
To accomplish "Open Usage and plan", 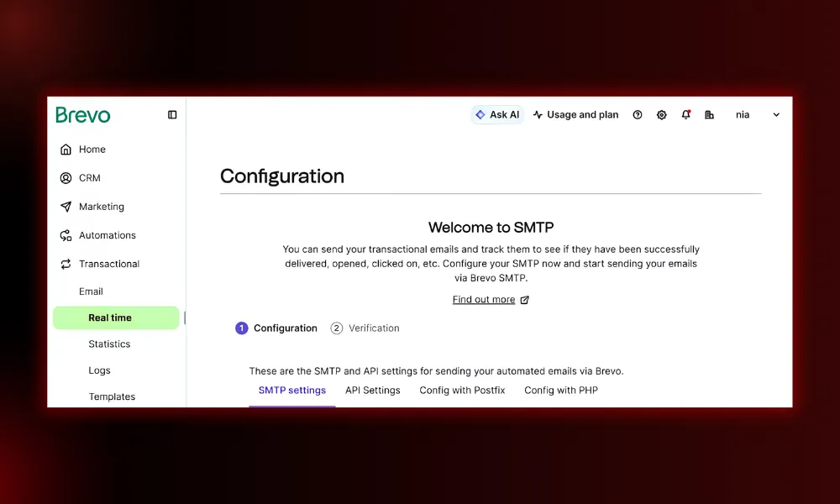I will (x=576, y=114).
